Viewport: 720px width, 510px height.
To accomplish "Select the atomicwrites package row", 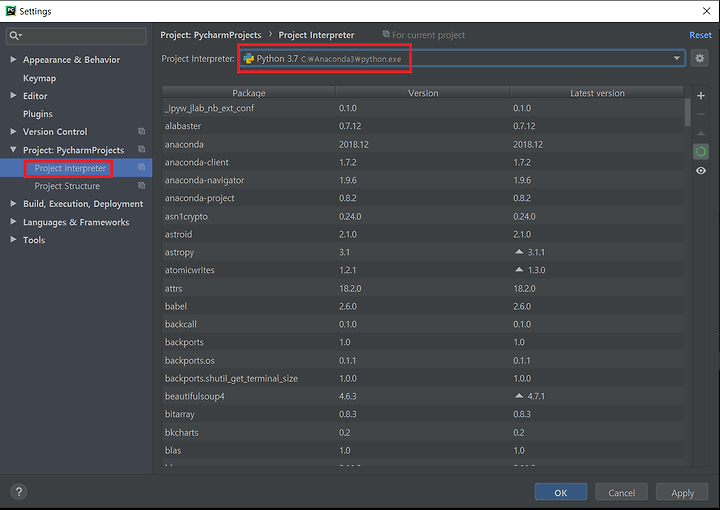I will (423, 270).
